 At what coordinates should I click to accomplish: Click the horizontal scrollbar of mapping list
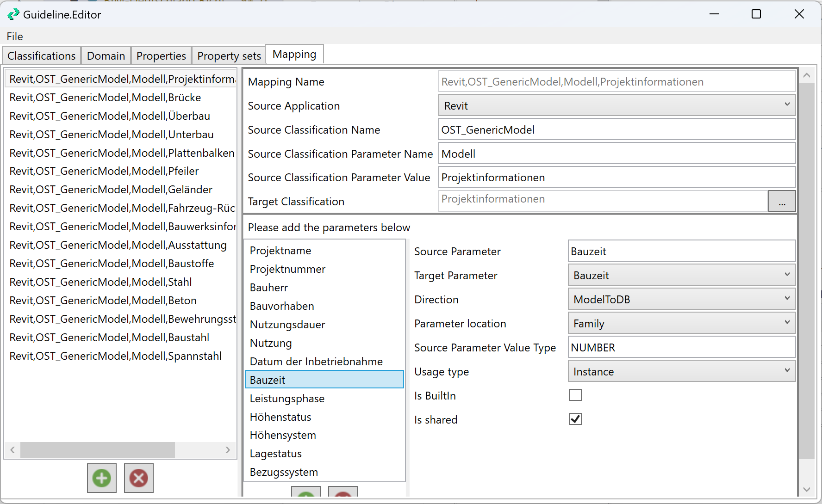[97, 450]
